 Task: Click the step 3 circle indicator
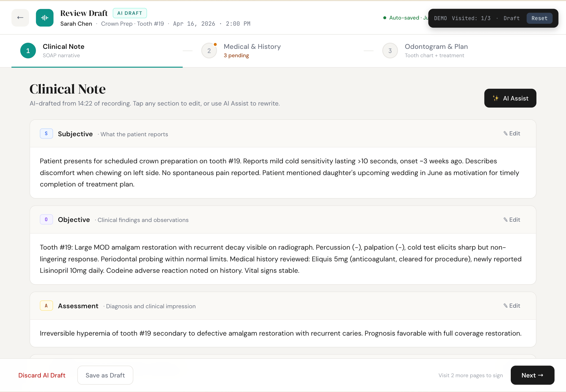click(x=390, y=51)
